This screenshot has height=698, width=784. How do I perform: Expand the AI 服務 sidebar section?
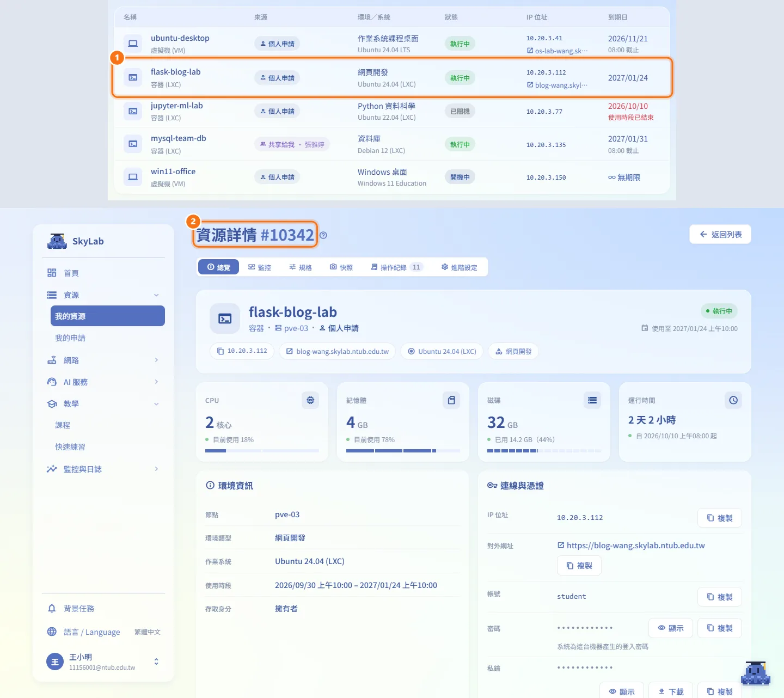pos(156,382)
